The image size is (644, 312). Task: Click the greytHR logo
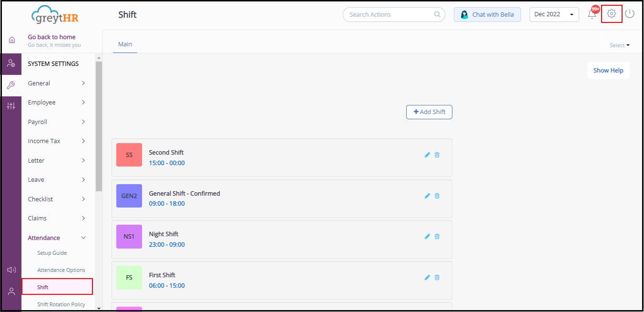click(55, 15)
